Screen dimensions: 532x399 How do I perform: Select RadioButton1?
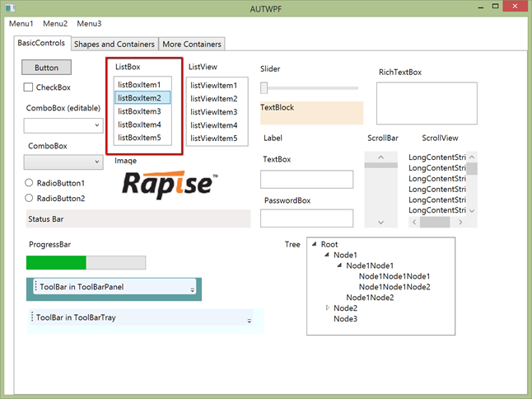pos(30,183)
